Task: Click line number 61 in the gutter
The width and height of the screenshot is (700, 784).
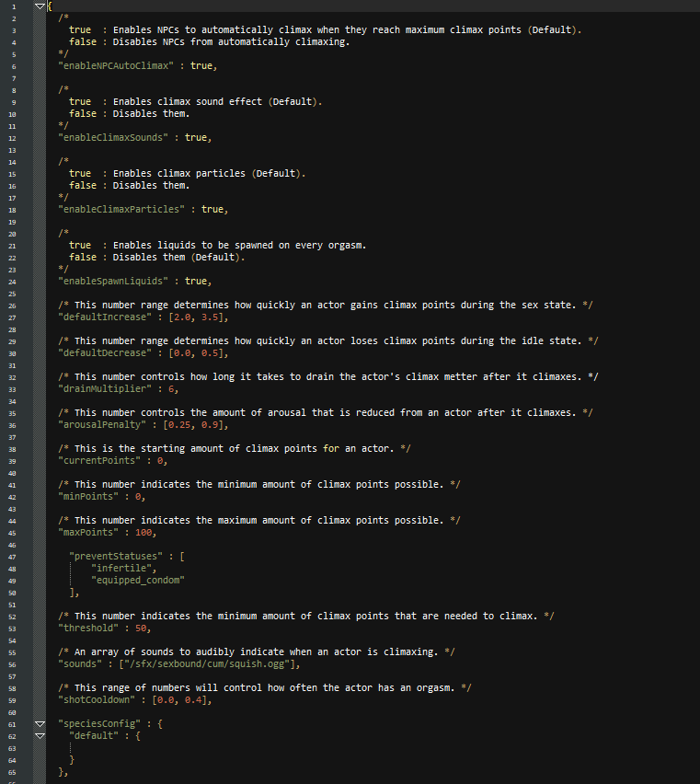Action: [x=12, y=725]
